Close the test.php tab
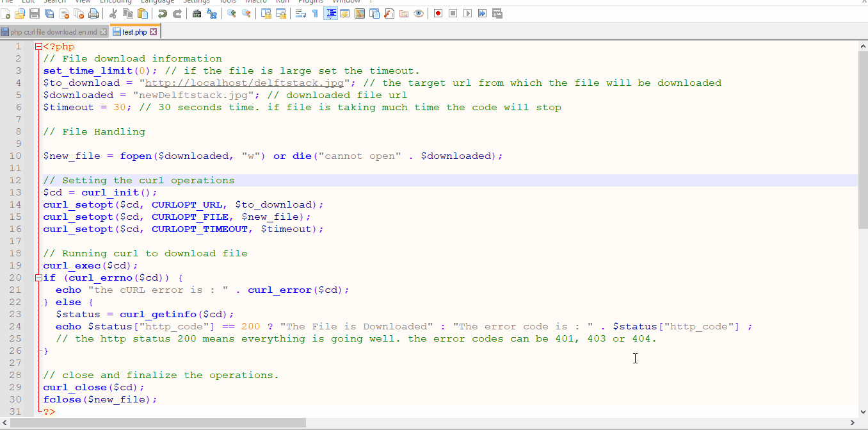868x430 pixels. [154, 31]
